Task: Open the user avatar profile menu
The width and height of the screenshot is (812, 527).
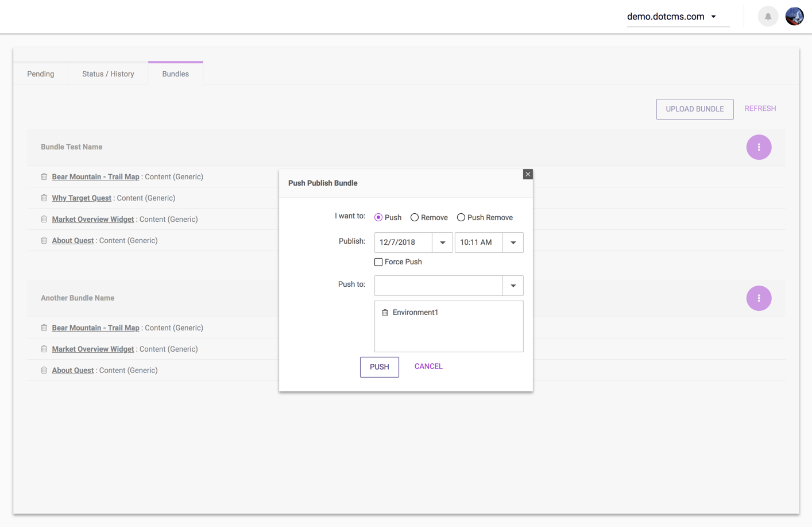Action: coord(794,17)
